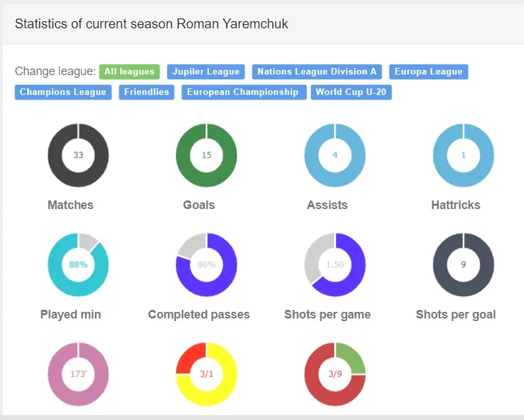Show Europa League statistics
524x420 pixels.
428,72
